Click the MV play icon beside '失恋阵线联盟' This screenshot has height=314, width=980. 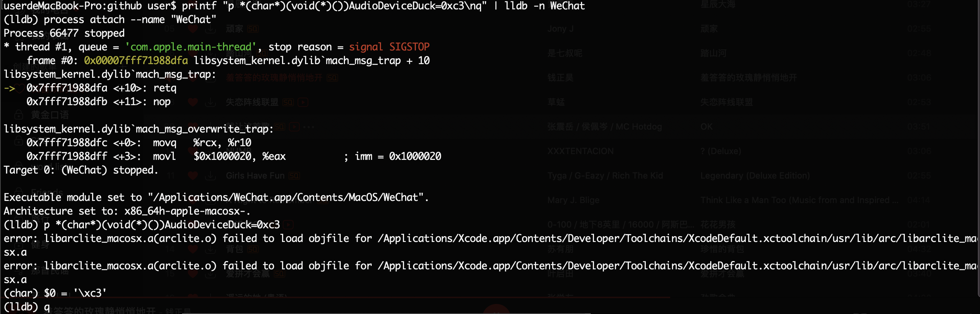click(303, 102)
